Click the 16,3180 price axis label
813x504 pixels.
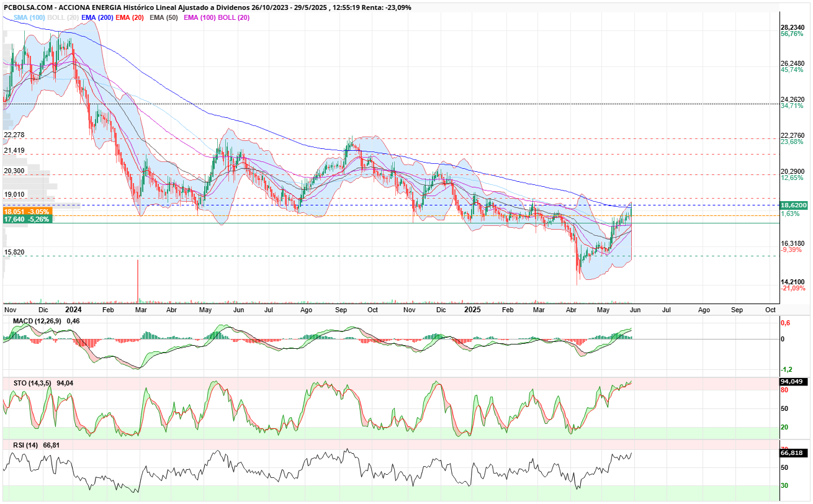pos(793,243)
